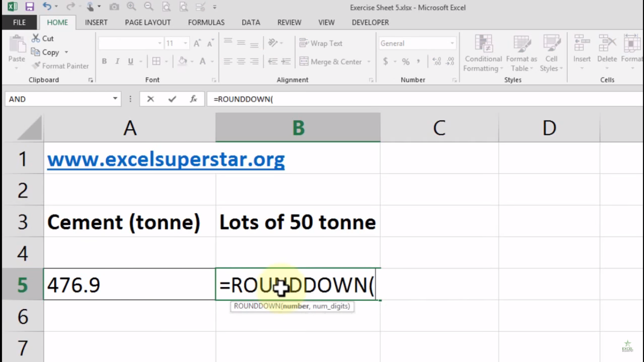This screenshot has width=644, height=362.
Task: Click the Borders grid icon
Action: click(x=156, y=61)
